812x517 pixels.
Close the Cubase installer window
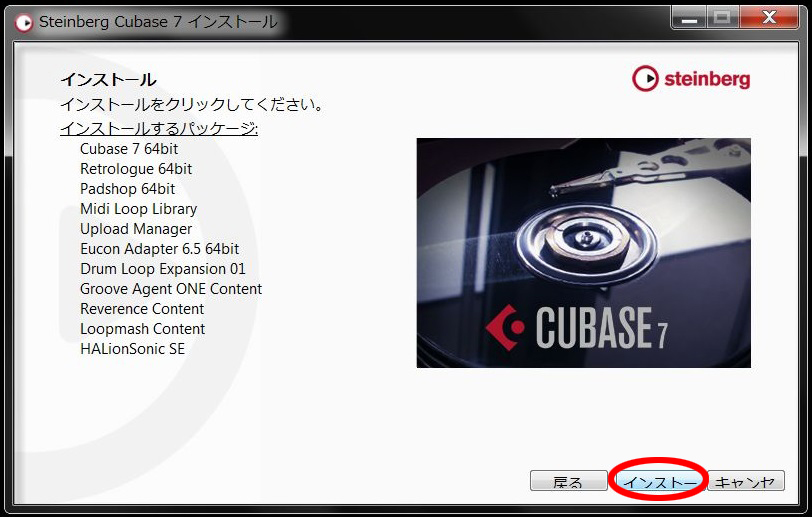click(769, 19)
